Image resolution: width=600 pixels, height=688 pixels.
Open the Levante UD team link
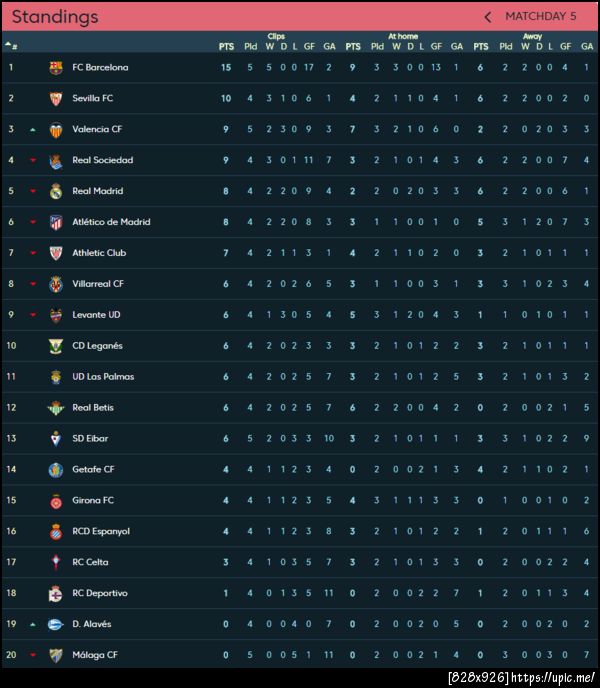(96, 315)
